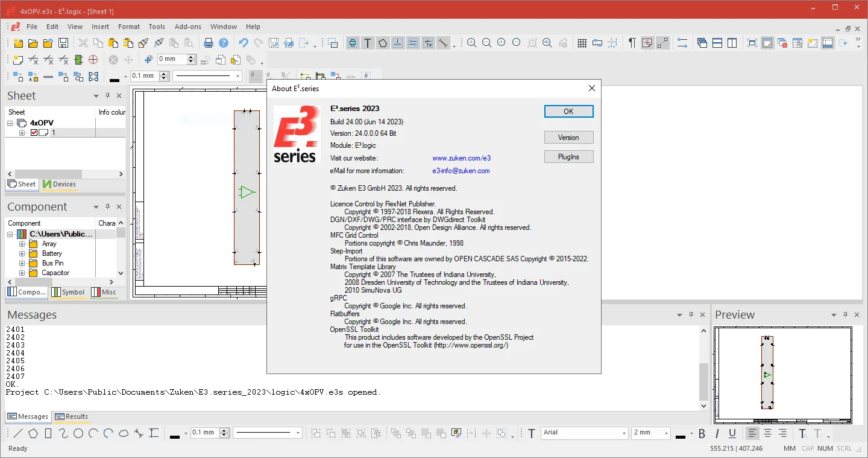
Task: Tile windows horizontally using the toolbar icon
Action: (717, 43)
